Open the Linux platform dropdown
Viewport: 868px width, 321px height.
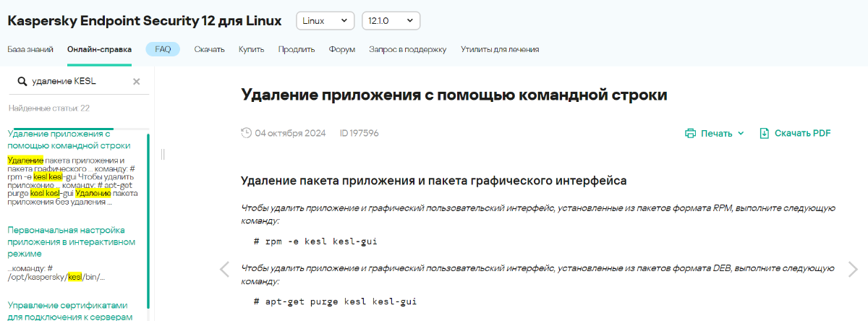point(325,21)
